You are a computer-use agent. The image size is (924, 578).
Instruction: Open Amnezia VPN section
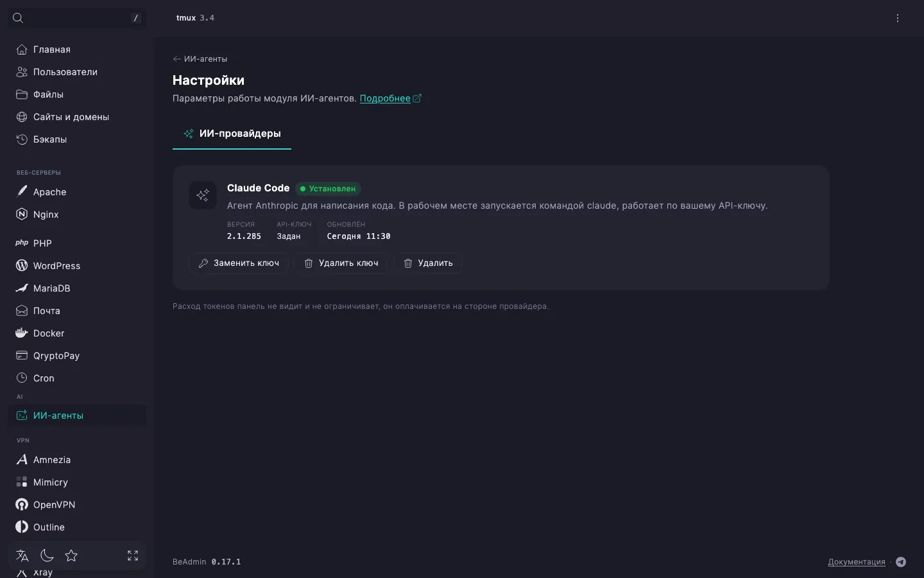pos(77,460)
